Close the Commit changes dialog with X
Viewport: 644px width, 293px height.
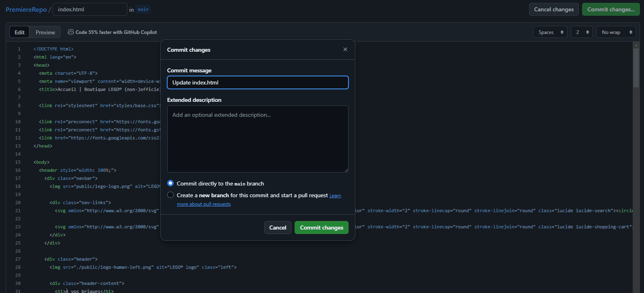(x=345, y=49)
